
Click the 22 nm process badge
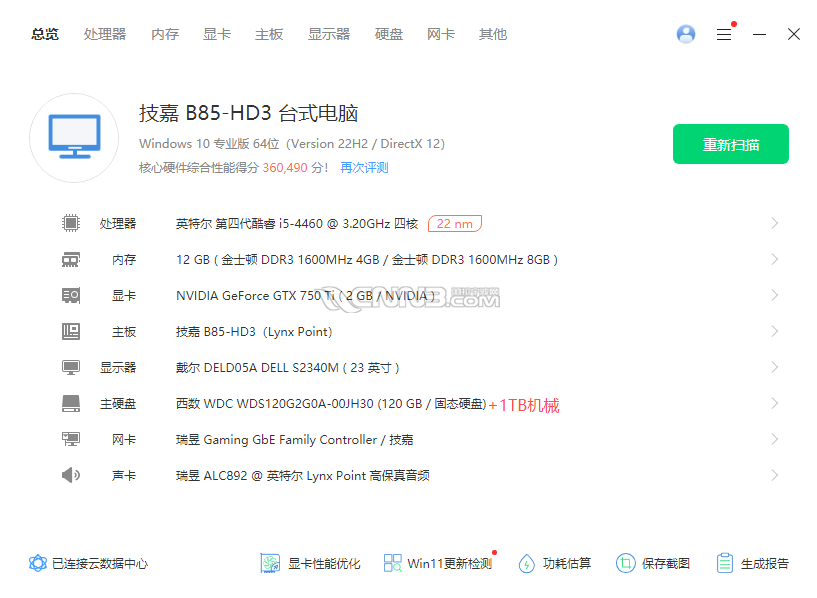(x=455, y=223)
